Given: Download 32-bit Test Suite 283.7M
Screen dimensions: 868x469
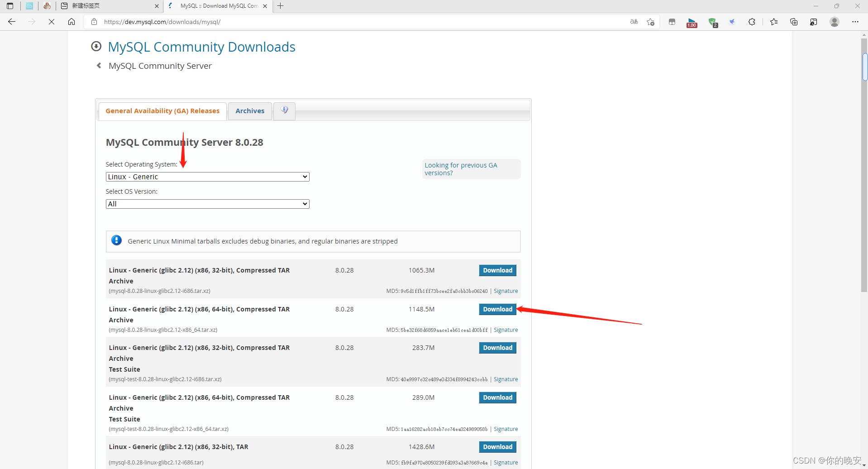Looking at the screenshot, I should [497, 348].
